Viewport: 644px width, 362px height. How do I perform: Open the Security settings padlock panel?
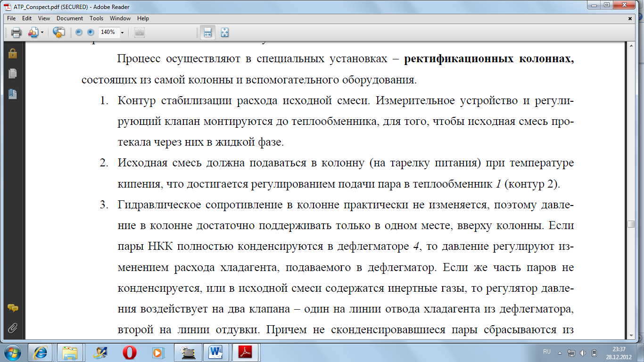[x=13, y=53]
